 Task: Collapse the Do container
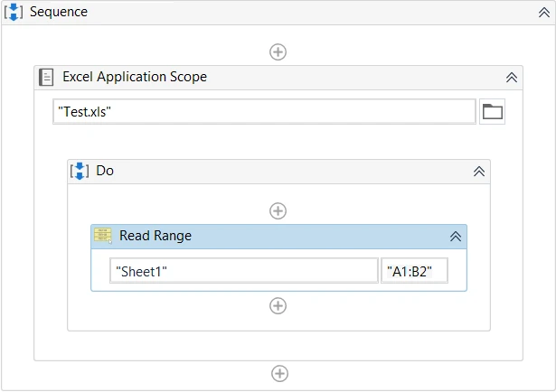point(479,172)
